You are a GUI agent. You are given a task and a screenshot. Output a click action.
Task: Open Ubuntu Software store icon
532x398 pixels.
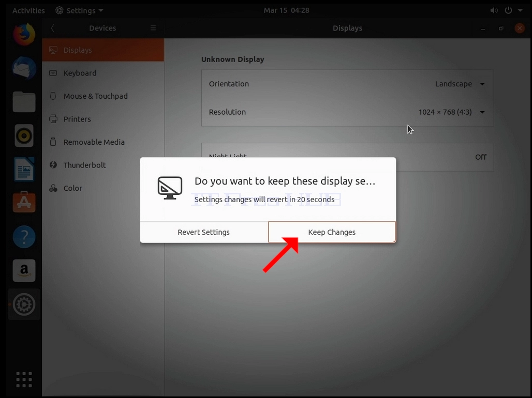tap(24, 203)
